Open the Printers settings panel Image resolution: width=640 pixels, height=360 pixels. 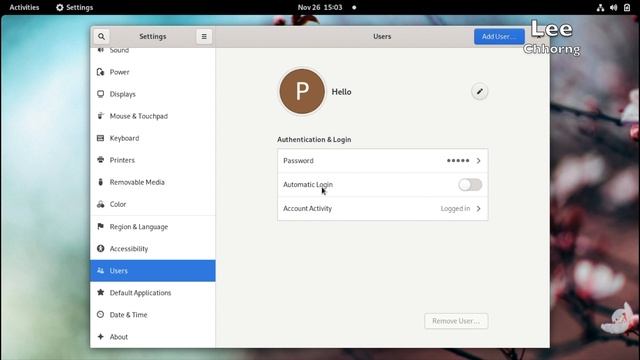tap(153, 160)
